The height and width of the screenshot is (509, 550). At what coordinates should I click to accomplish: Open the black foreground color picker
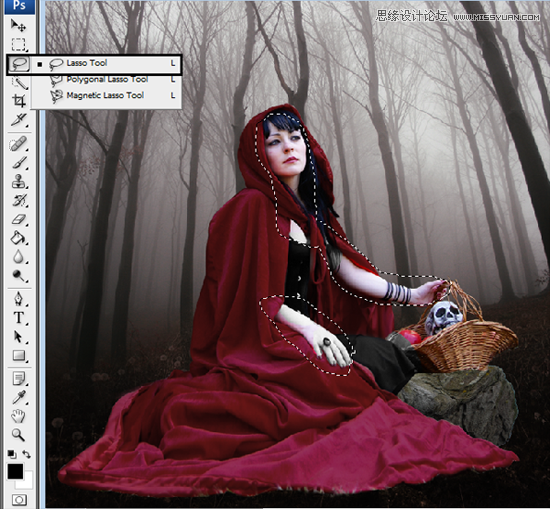point(15,471)
